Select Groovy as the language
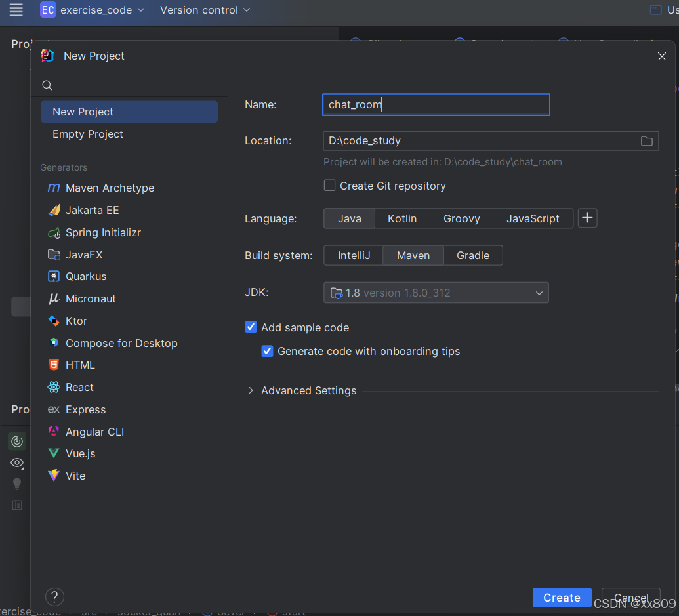679x616 pixels. coord(462,218)
